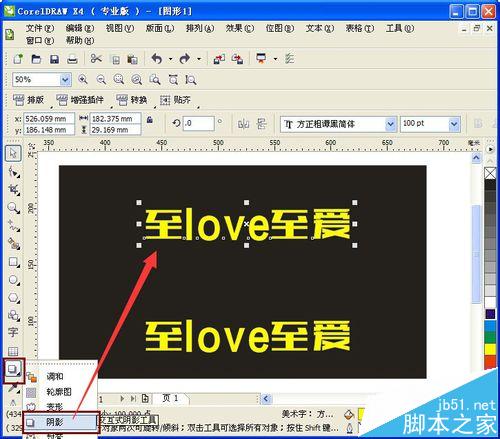Click the Zoom out magnifier
The width and height of the screenshot is (500, 439).
point(101,79)
